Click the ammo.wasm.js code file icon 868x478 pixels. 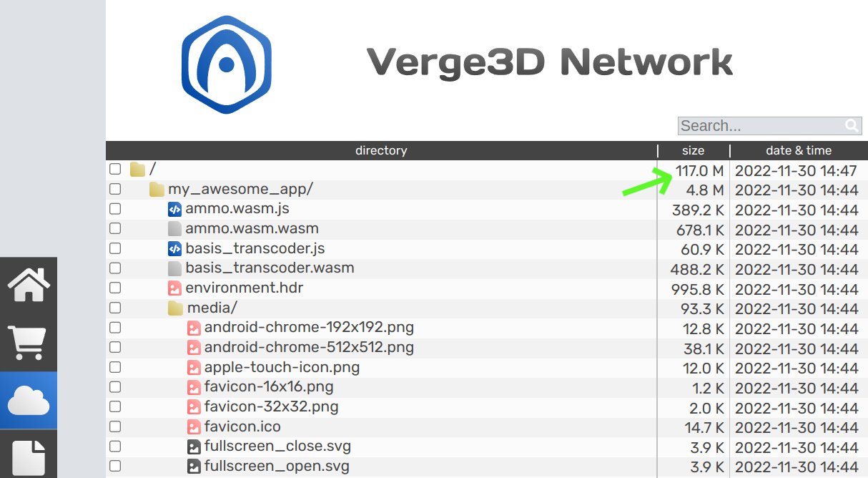[x=174, y=209]
